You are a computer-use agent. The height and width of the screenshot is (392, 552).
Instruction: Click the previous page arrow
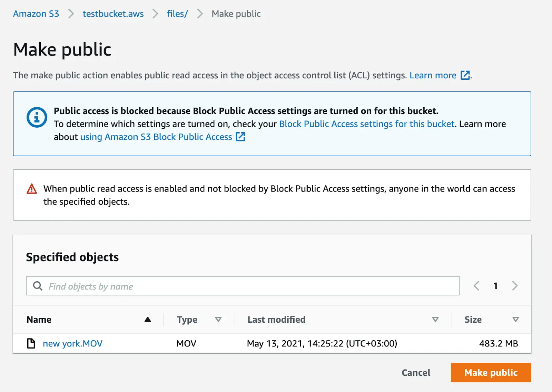click(476, 286)
